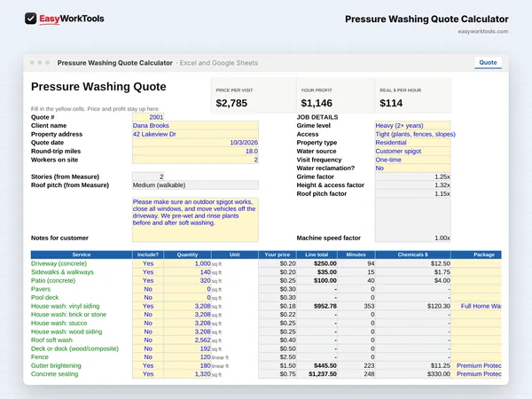532x399 pixels.
Task: Click the Roof pitch Medium (walkable) cell
Action: click(x=195, y=185)
